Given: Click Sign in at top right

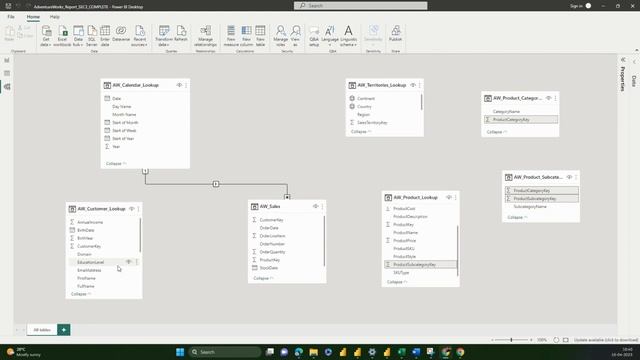Looking at the screenshot, I should pyautogui.click(x=576, y=6).
